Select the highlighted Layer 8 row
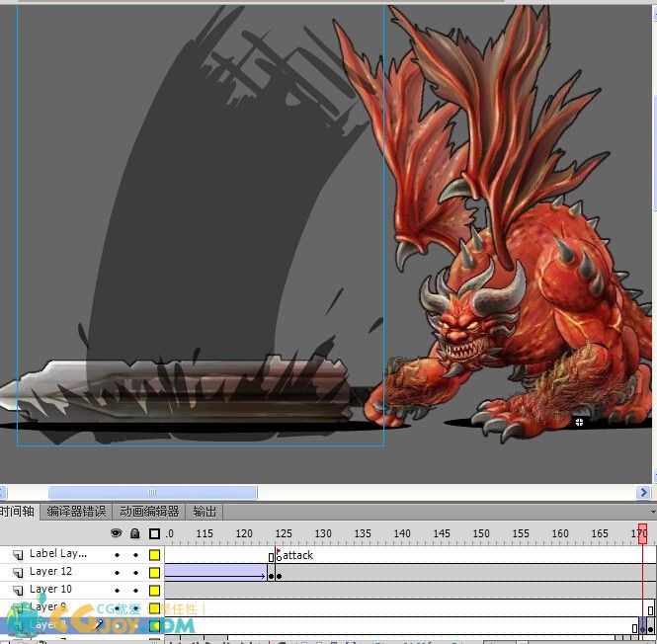 click(x=82, y=625)
